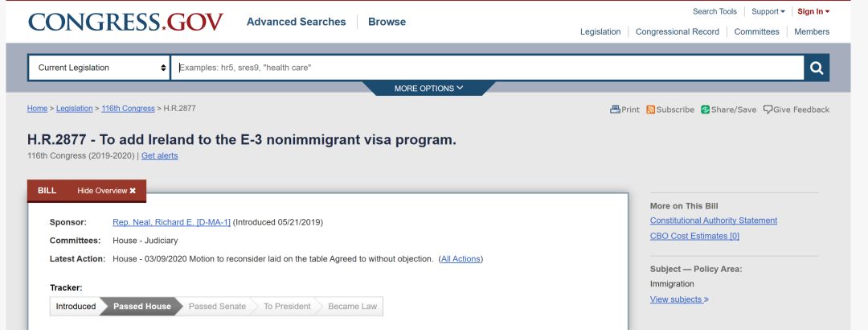Open the Support dropdown menu
Image resolution: width=868 pixels, height=330 pixels.
768,11
